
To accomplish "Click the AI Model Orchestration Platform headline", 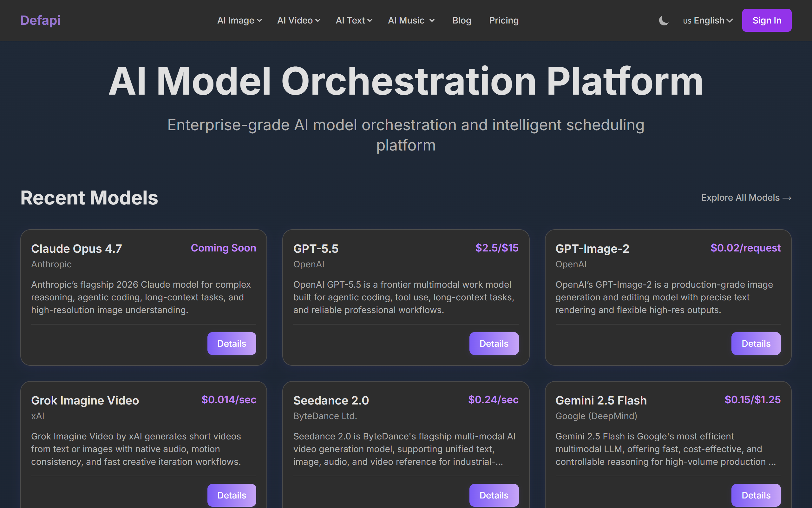I will coord(406,81).
